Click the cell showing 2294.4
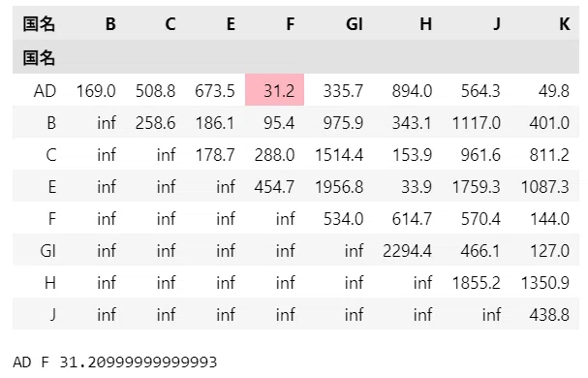The width and height of the screenshot is (588, 378). tap(407, 250)
